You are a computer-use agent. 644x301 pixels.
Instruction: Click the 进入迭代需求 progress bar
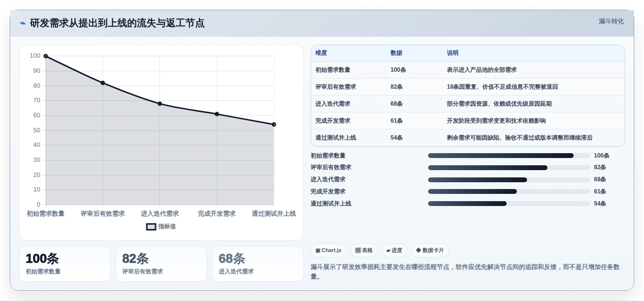(509, 180)
